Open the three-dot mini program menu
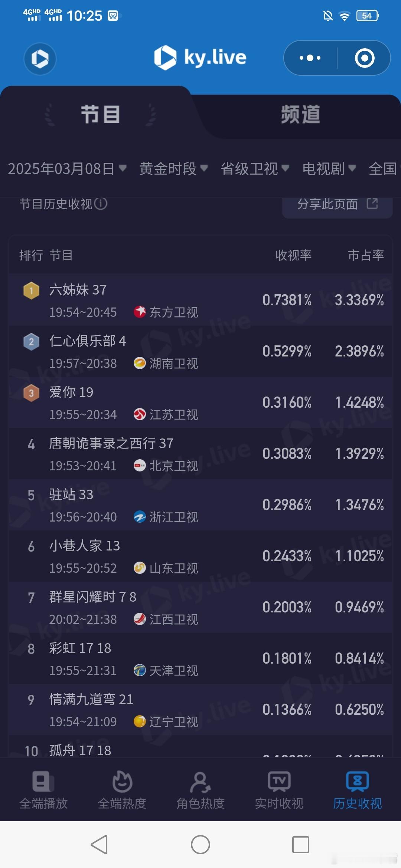Screen dimensions: 401x868 310,58
